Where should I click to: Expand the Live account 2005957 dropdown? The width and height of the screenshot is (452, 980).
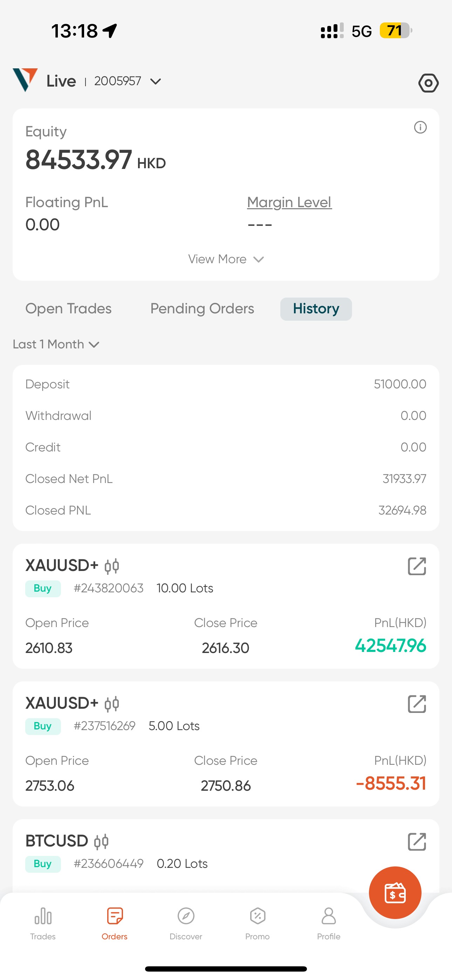156,81
